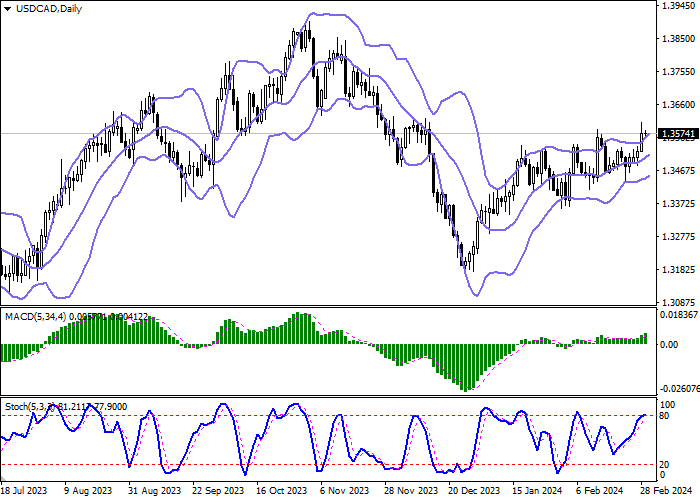Click date label 31 Aug 2023

(154, 491)
